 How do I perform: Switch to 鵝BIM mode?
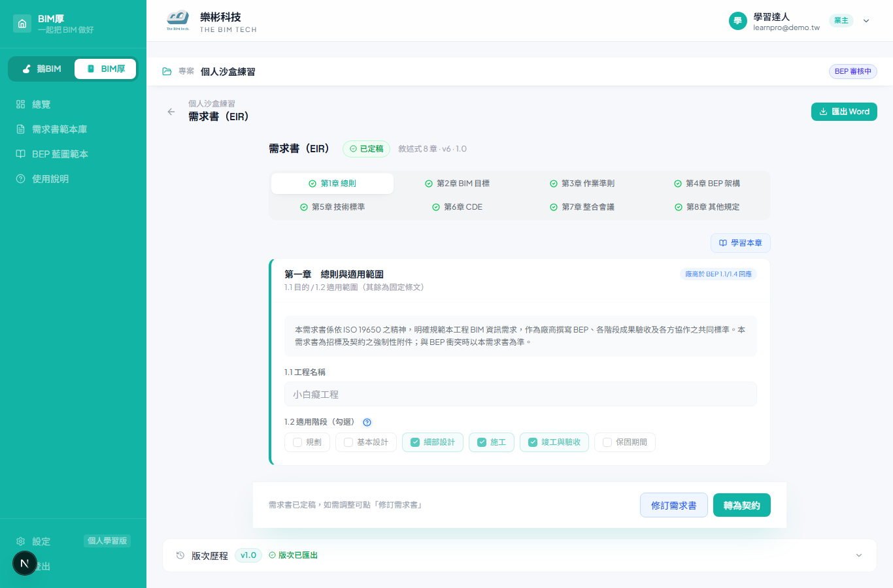[x=42, y=69]
